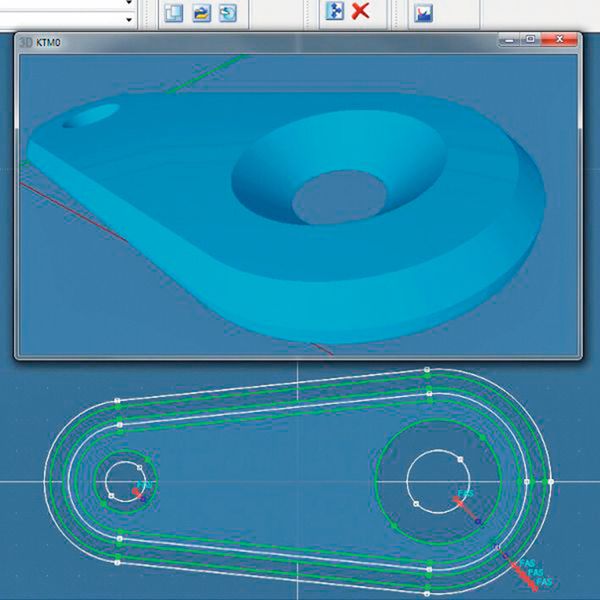Click the new window icon in toolbar

[174, 13]
